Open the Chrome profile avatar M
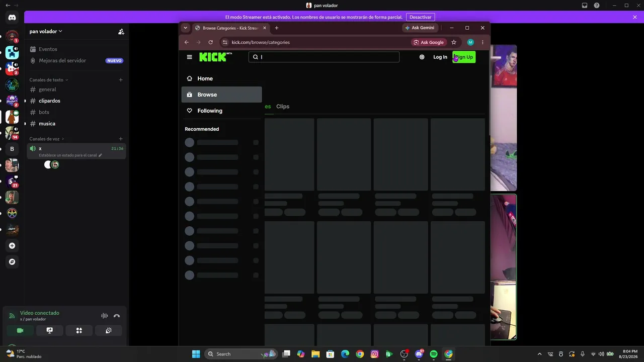Viewport: 644px width, 362px height. pos(470,42)
